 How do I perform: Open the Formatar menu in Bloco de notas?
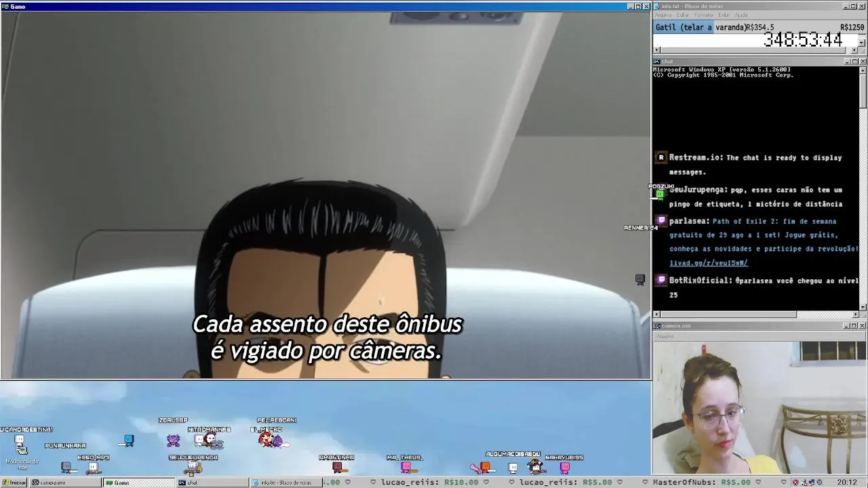click(704, 15)
